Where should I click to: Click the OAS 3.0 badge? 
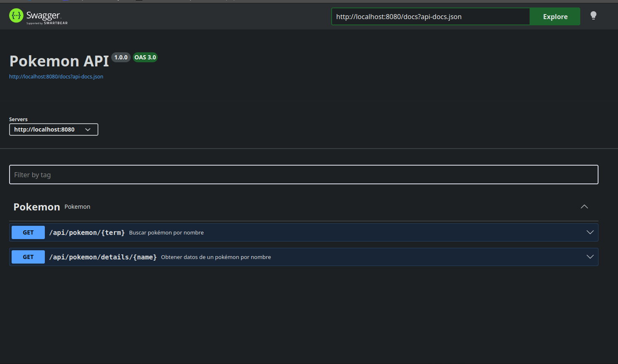click(x=145, y=57)
